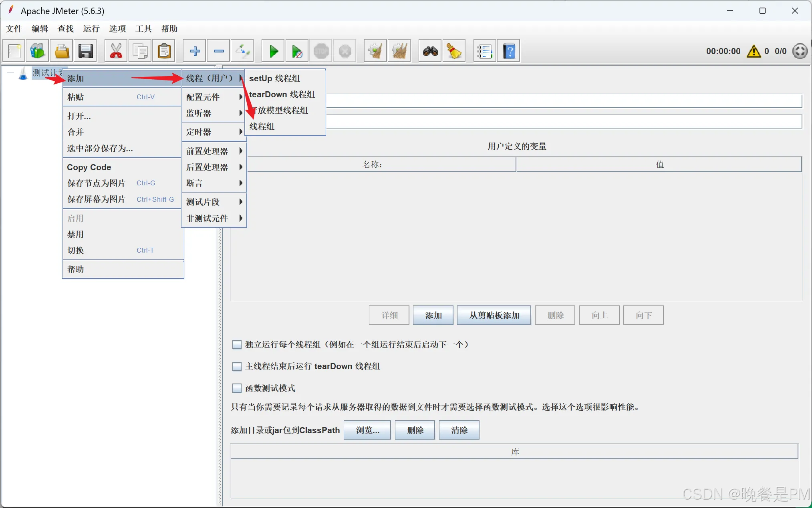Click the Save floppy disk icon

tap(86, 51)
